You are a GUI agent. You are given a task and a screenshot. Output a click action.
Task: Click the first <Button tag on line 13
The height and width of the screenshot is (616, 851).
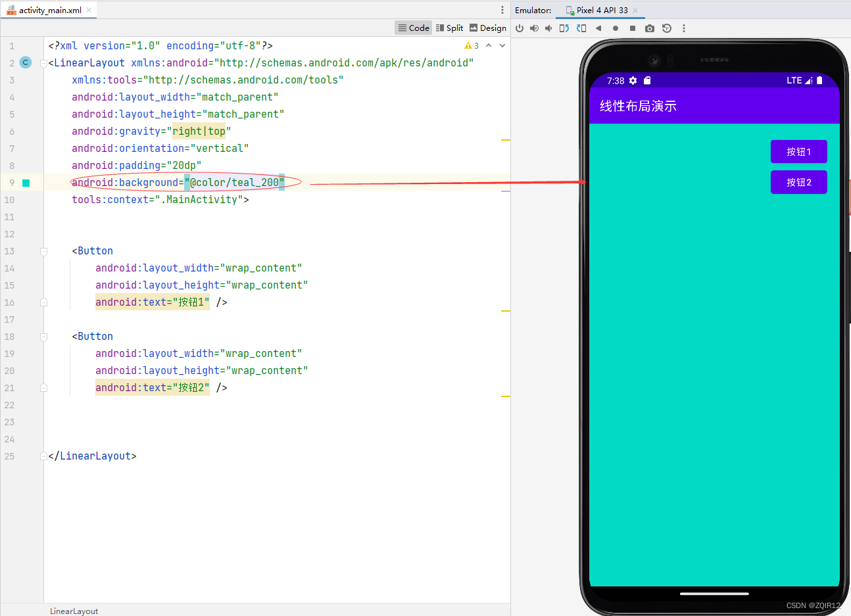[92, 251]
